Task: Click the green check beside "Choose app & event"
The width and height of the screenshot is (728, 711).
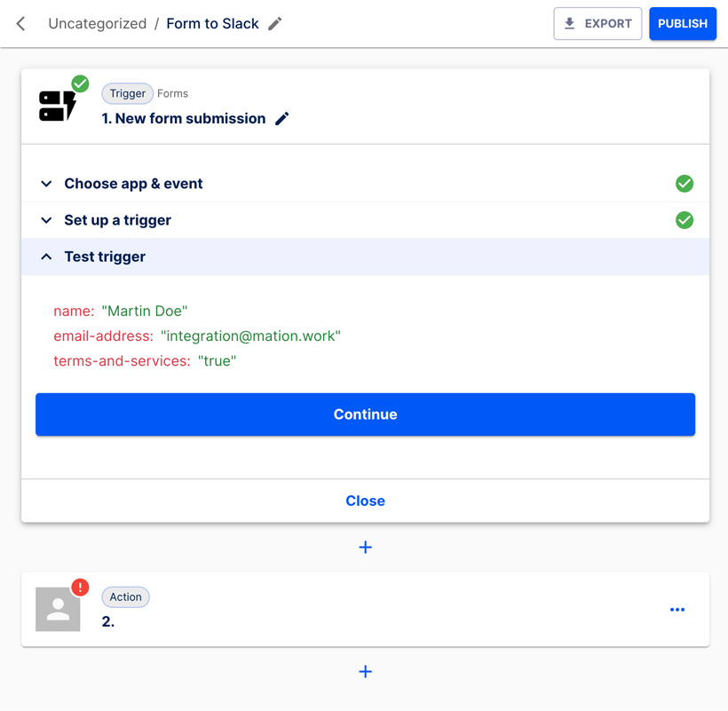Action: click(x=684, y=184)
